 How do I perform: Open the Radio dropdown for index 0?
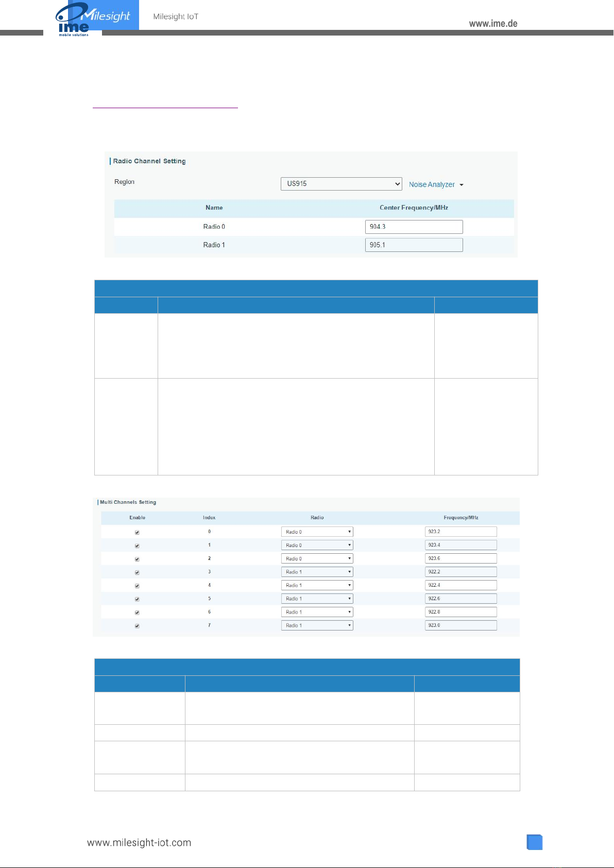317,532
